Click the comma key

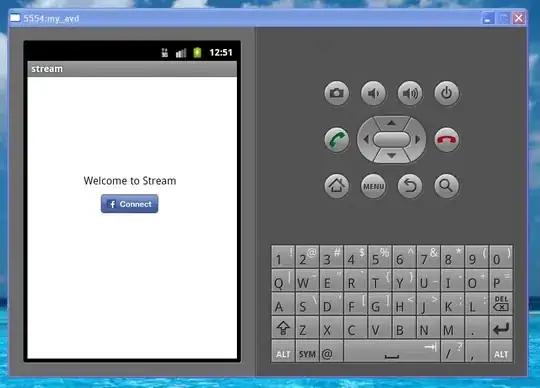pyautogui.click(x=477, y=351)
